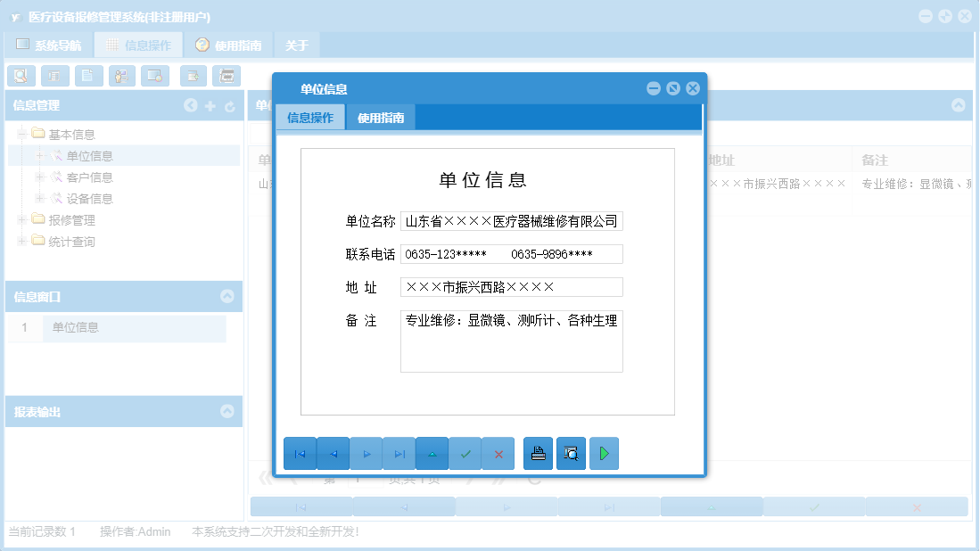Open print preview in the 单位信息 dialog

[571, 453]
